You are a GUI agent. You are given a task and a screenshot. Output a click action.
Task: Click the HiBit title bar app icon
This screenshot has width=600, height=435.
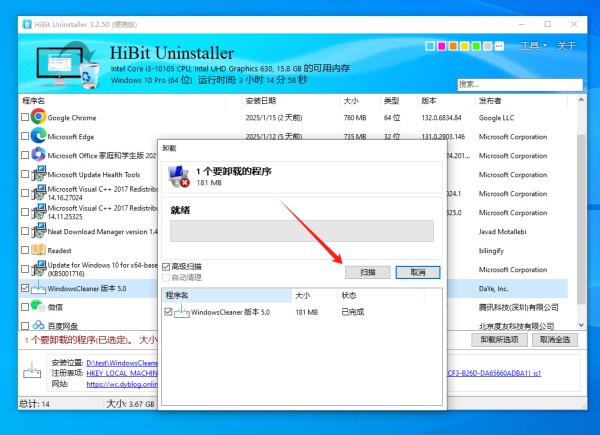pyautogui.click(x=27, y=24)
